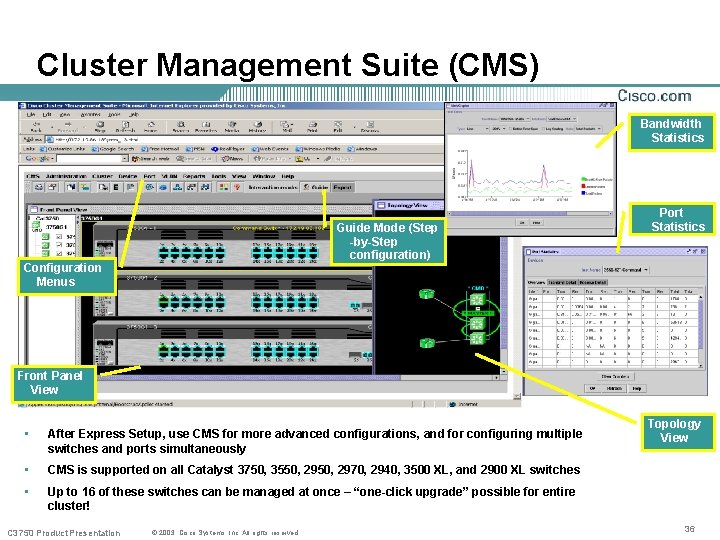This screenshot has width=720, height=540.
Task: Click the Expert mode button in CMS toolbar
Action: [342, 187]
